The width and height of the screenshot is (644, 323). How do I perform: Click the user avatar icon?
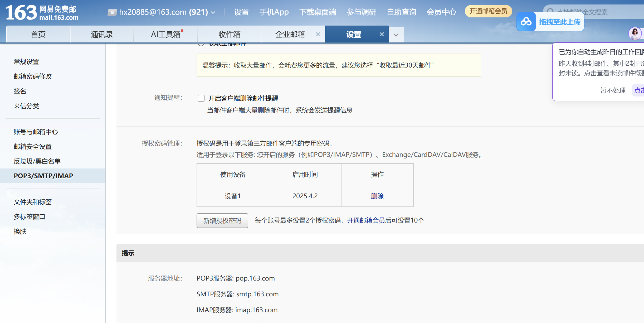(635, 33)
